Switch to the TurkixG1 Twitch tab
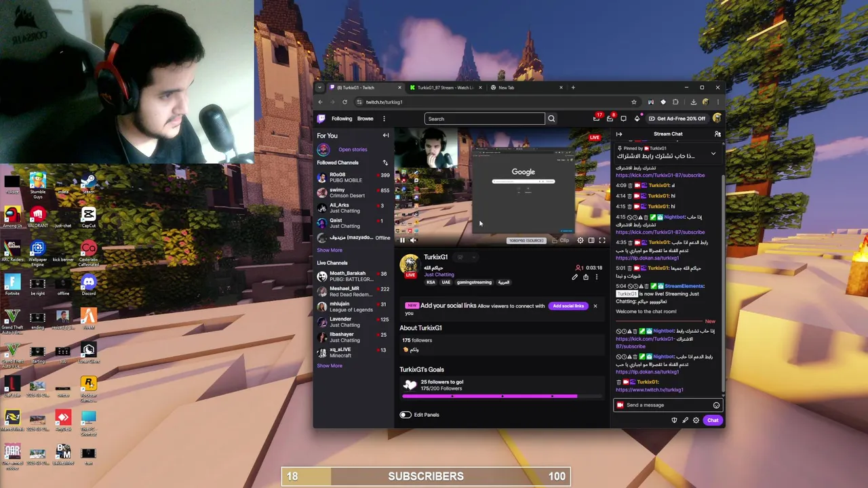Viewport: 868px width, 488px height. [x=365, y=87]
